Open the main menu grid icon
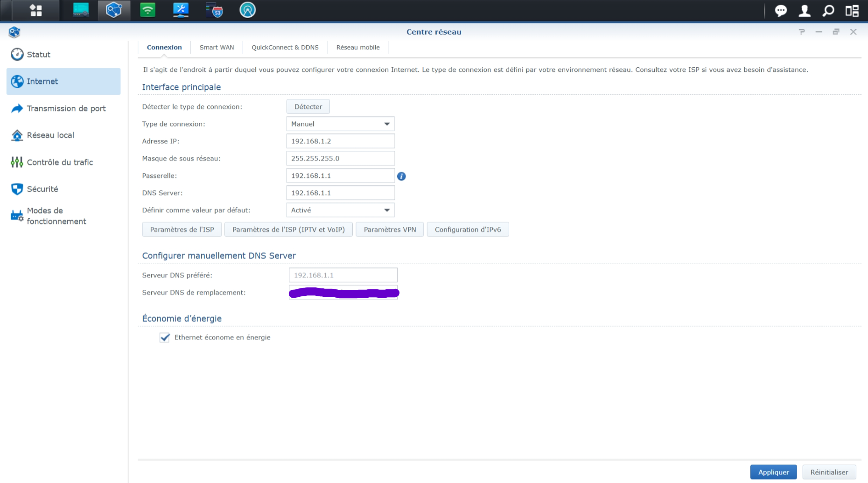Screen dimensions: 868x483 35,10
